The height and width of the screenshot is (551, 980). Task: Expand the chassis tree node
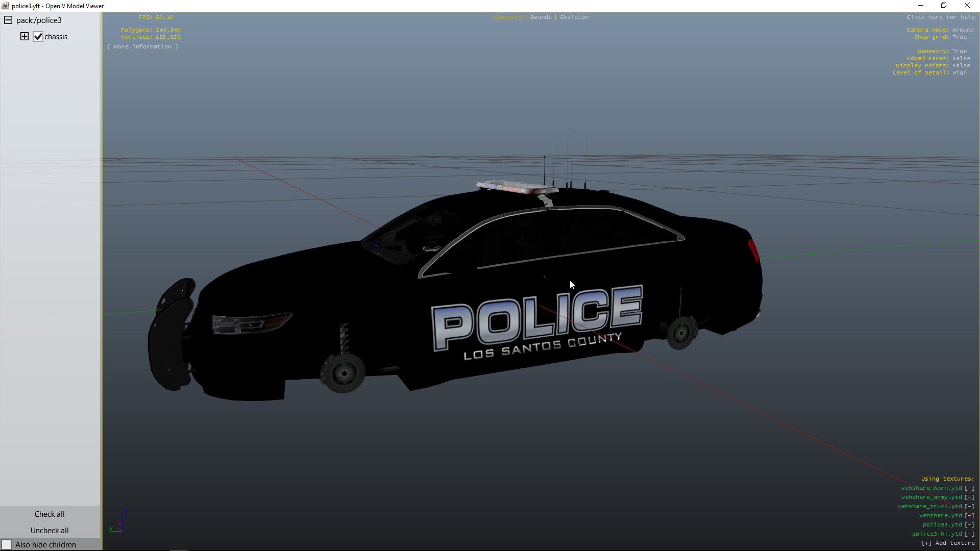tap(24, 36)
